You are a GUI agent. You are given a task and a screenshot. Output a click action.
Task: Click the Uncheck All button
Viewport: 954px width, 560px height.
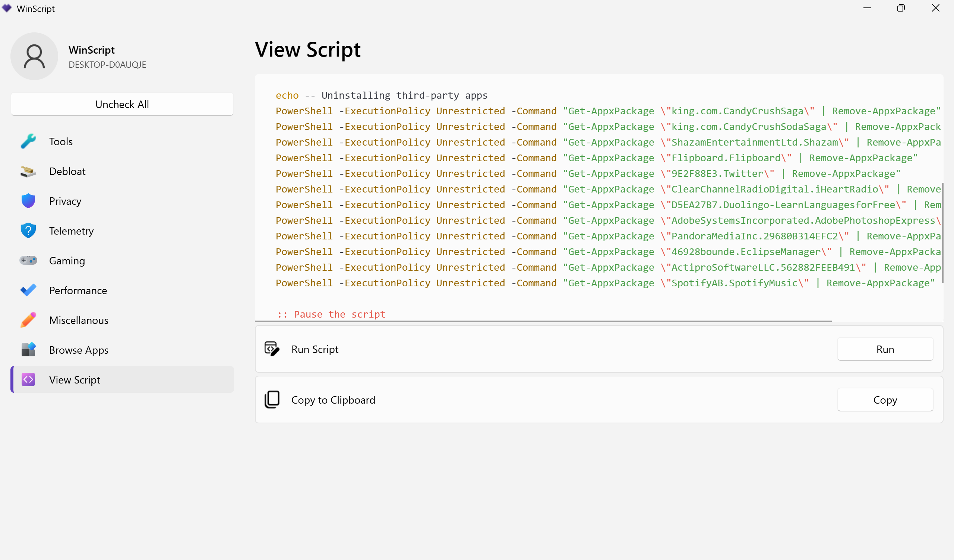122,104
